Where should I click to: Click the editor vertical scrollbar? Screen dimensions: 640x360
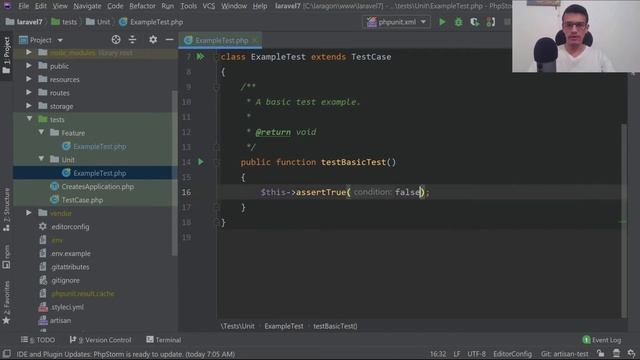624,220
